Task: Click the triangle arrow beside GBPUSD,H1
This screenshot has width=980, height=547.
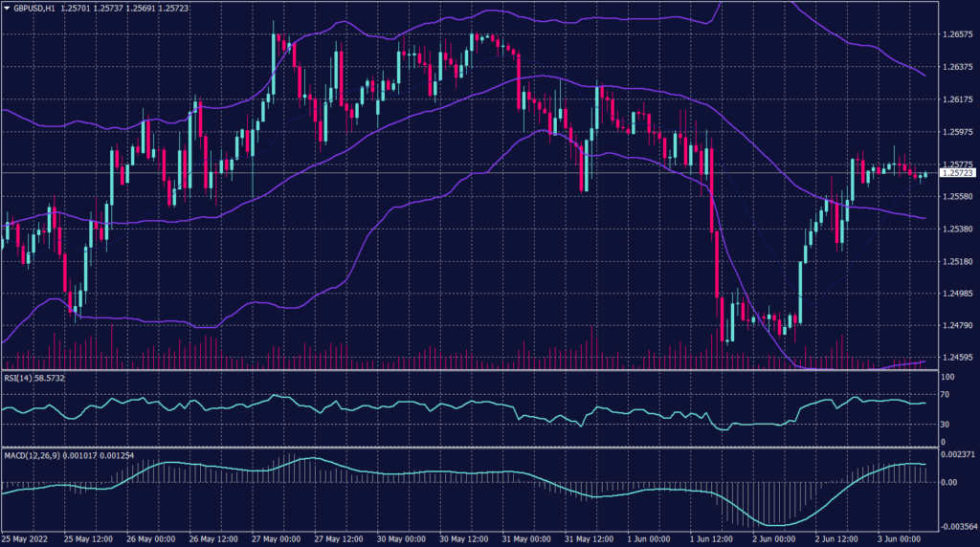Action: pyautogui.click(x=7, y=7)
